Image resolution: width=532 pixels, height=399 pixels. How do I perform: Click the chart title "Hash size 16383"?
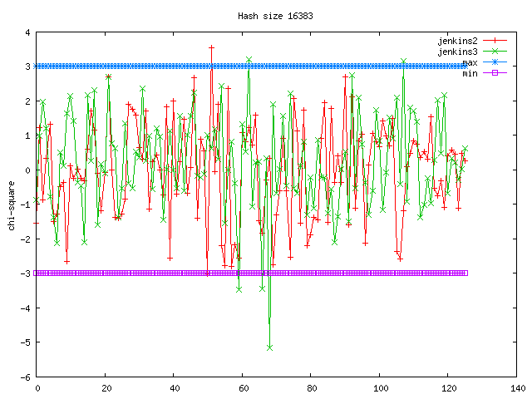tap(275, 16)
